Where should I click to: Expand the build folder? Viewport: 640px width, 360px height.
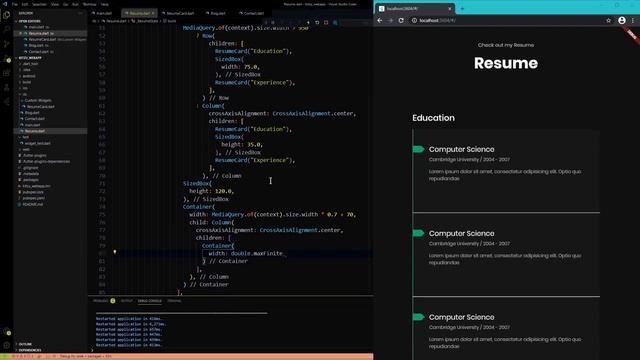click(x=27, y=82)
